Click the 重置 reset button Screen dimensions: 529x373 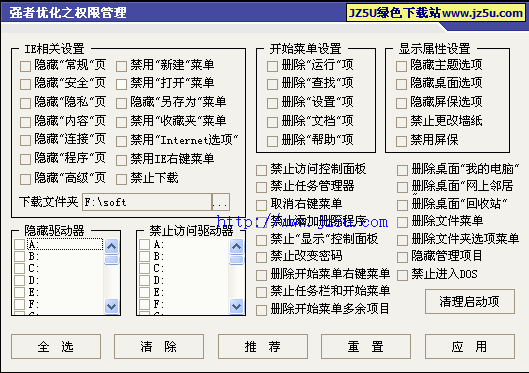366,347
